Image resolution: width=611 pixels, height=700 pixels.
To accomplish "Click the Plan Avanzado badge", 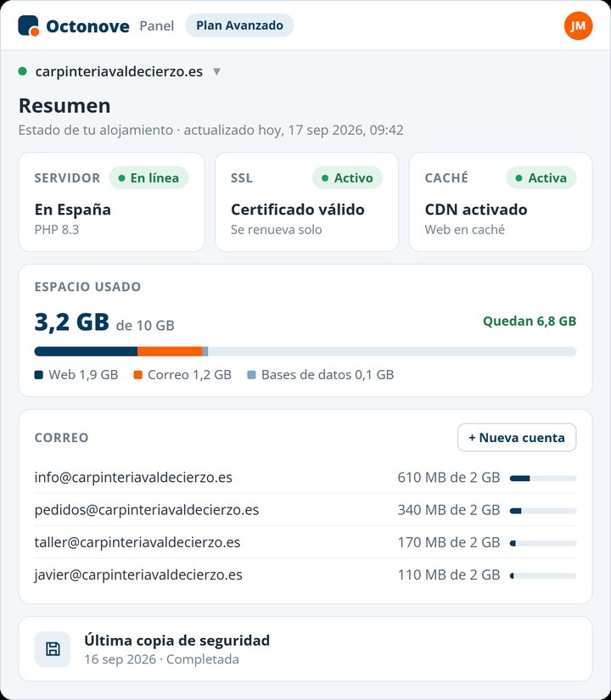I will click(239, 25).
